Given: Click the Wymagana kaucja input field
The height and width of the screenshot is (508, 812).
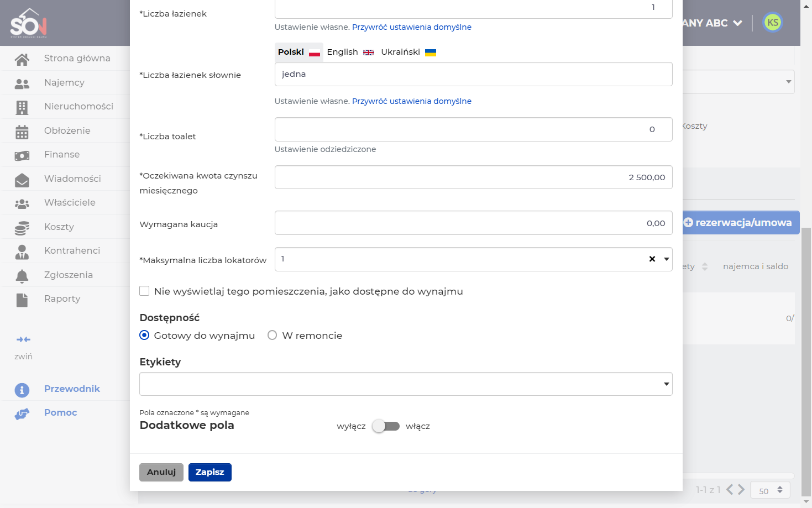Looking at the screenshot, I should point(474,223).
